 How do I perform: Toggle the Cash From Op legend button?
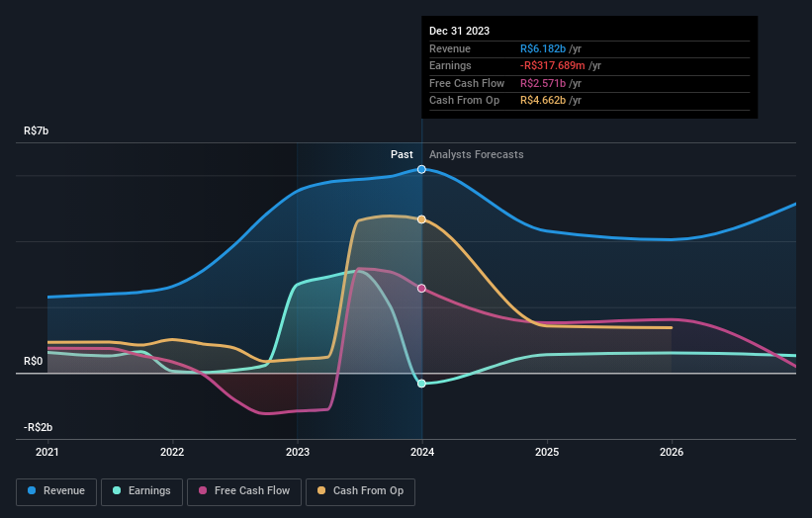coord(360,491)
